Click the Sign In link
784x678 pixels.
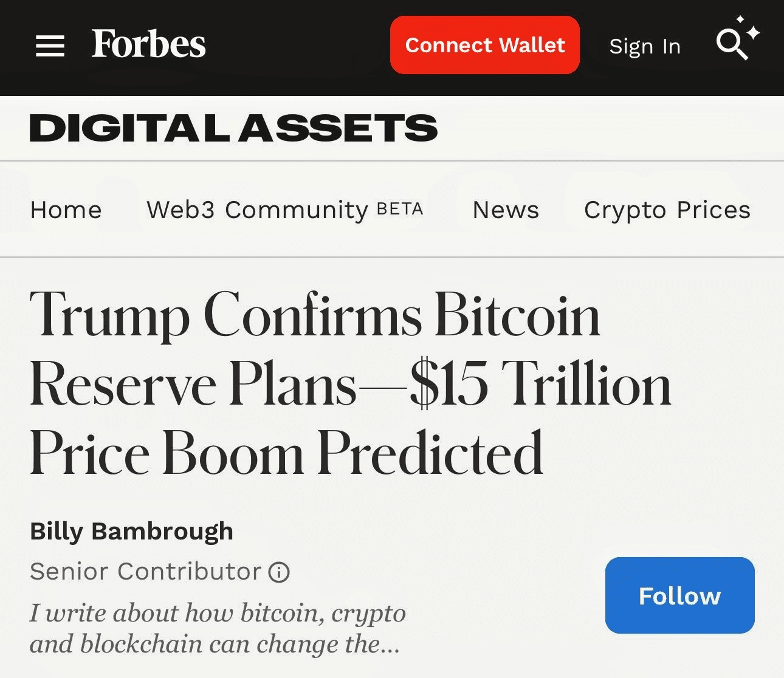(x=645, y=46)
